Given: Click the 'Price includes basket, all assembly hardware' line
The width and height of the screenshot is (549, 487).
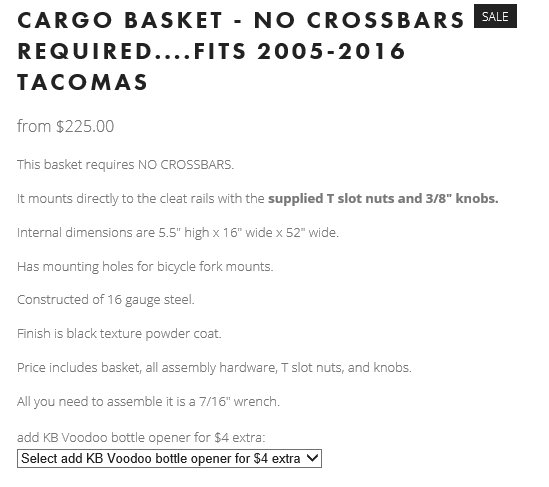Looking at the screenshot, I should (x=214, y=368).
